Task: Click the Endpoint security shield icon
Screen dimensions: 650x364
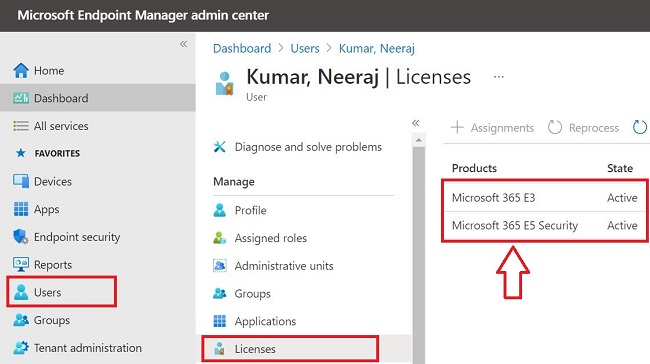Action: point(21,237)
